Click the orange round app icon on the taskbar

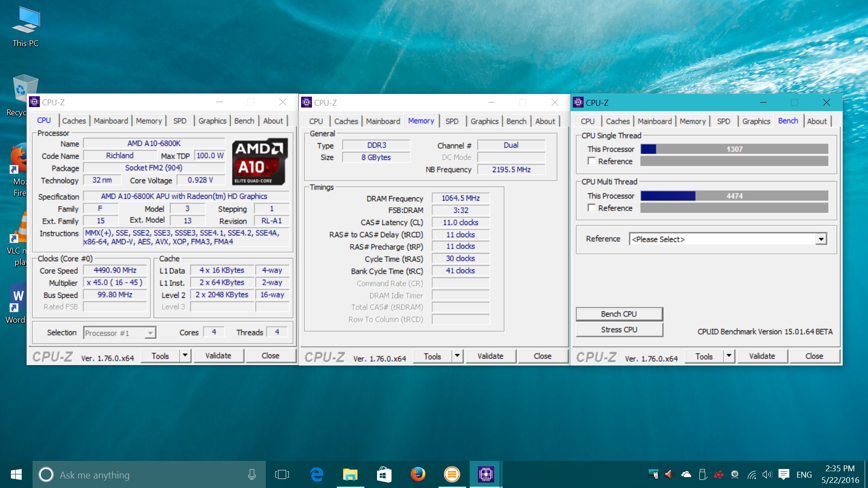tap(452, 474)
